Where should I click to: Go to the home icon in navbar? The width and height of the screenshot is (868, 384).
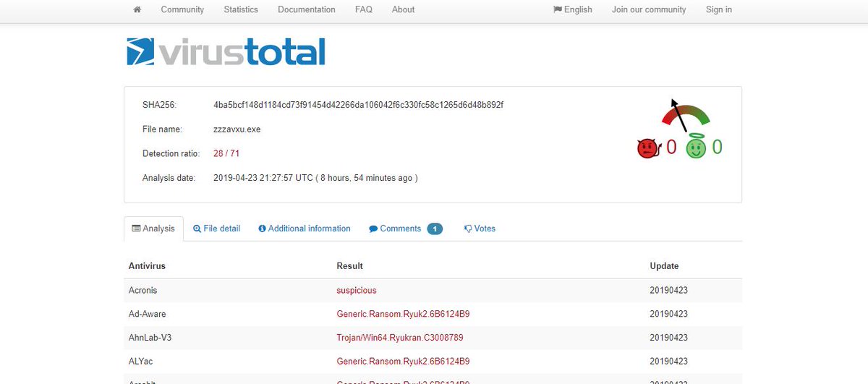tap(137, 9)
